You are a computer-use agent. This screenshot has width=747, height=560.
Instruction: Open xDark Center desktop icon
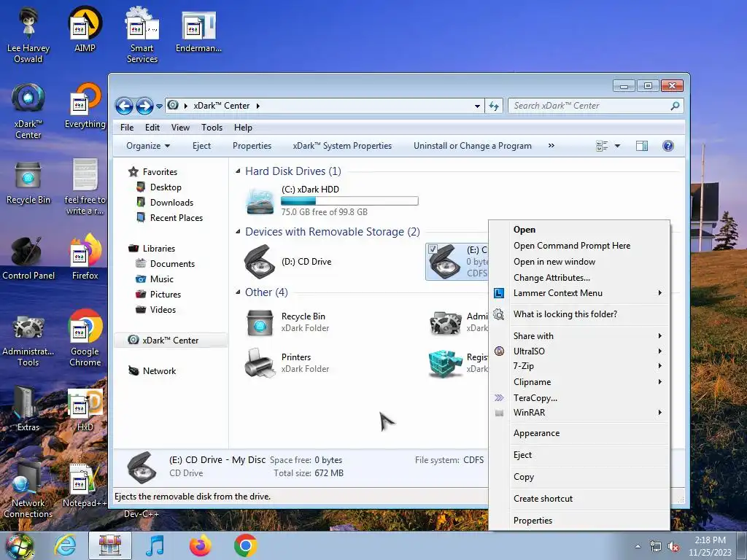28,111
